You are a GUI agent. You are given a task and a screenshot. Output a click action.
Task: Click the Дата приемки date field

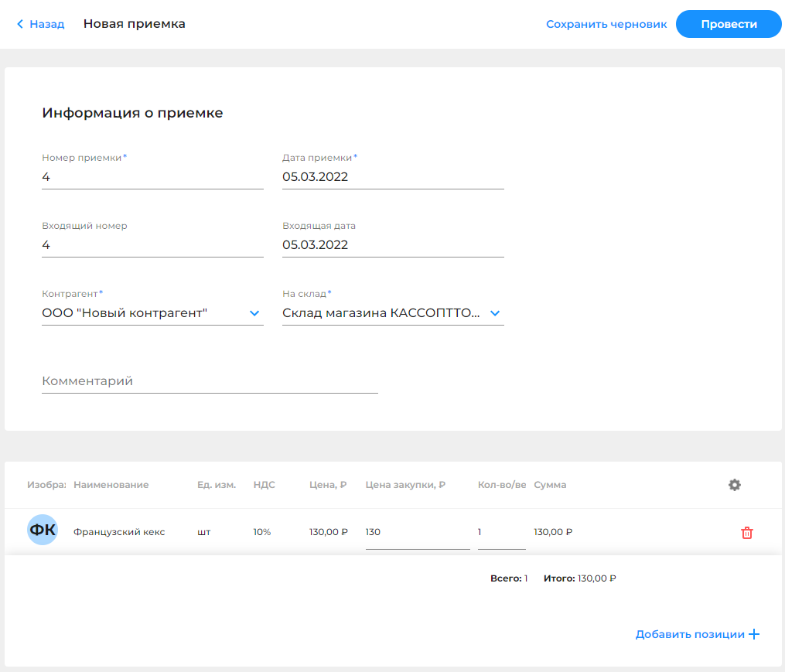[x=393, y=177]
